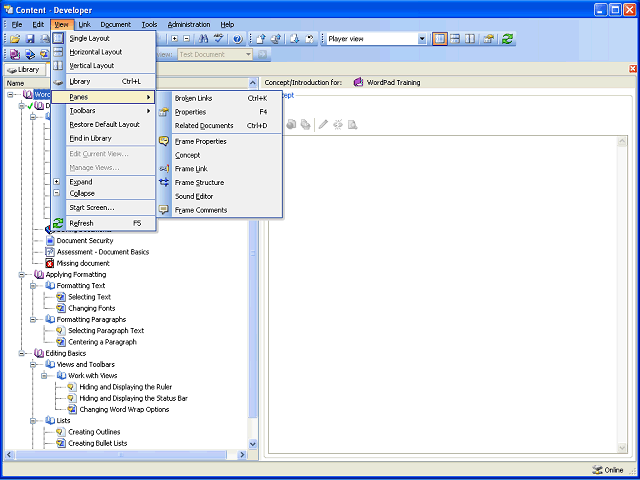Toggle Vertical Layout button in main toolbar
640x480 pixels.
tap(470, 39)
